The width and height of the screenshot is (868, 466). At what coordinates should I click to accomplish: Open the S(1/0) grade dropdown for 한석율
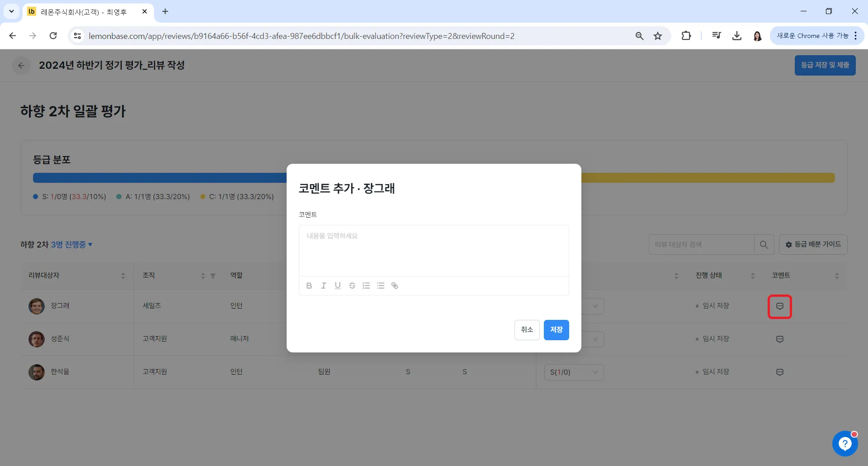coord(574,372)
